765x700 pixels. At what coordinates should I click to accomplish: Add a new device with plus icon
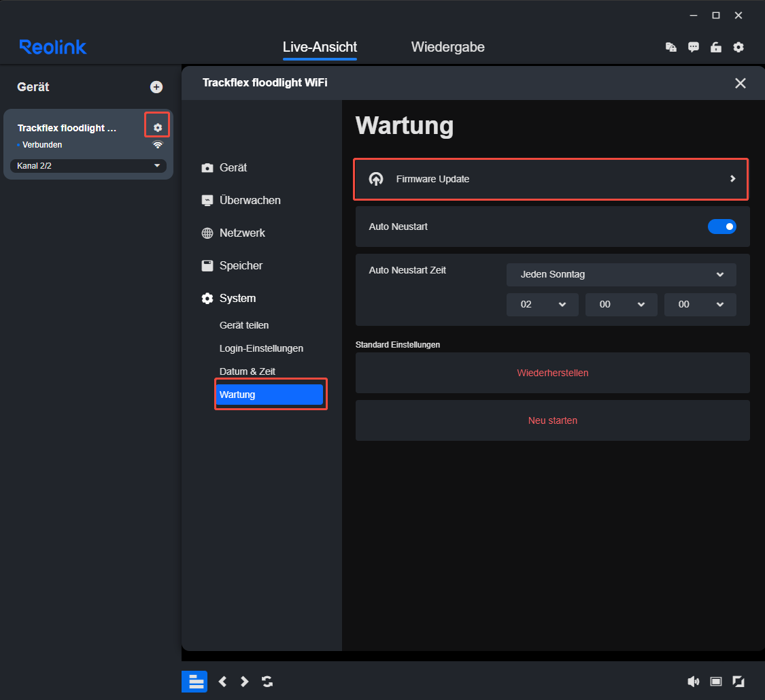point(156,87)
